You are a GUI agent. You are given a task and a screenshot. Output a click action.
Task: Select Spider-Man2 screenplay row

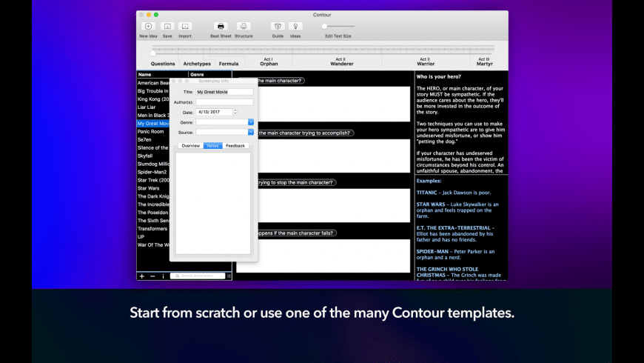pyautogui.click(x=152, y=172)
